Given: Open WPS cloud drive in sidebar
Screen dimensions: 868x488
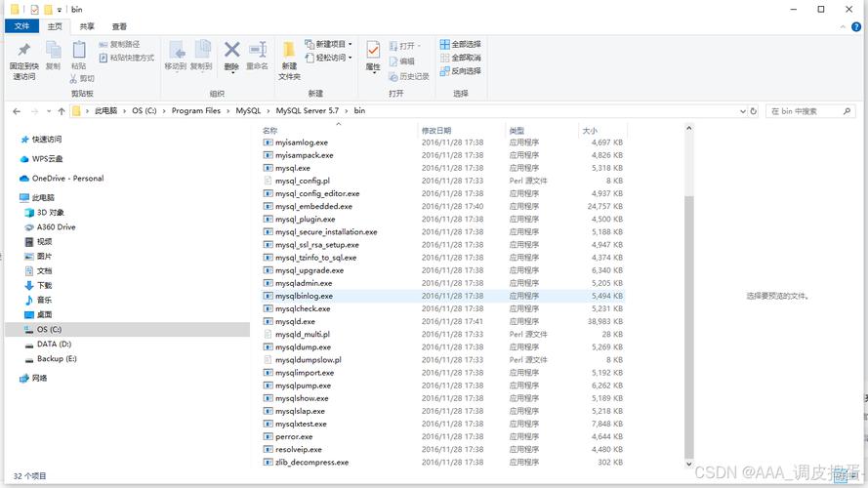Looking at the screenshot, I should [x=42, y=159].
